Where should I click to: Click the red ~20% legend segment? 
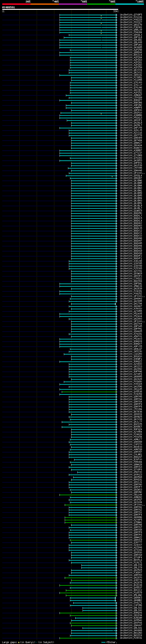[16, 4]
